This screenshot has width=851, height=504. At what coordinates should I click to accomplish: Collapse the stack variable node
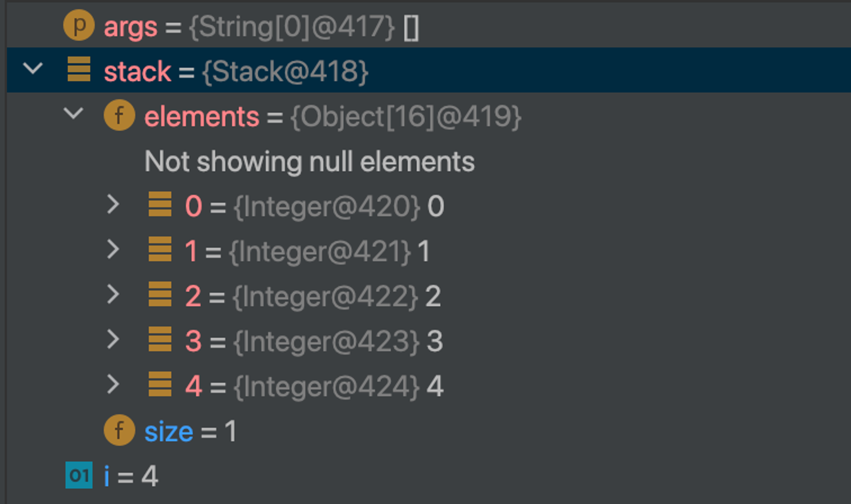click(33, 68)
